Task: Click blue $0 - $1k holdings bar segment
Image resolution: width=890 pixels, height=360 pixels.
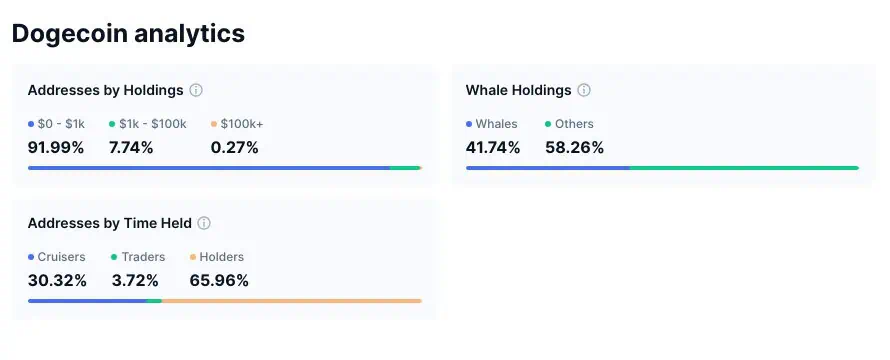Action: click(x=209, y=168)
